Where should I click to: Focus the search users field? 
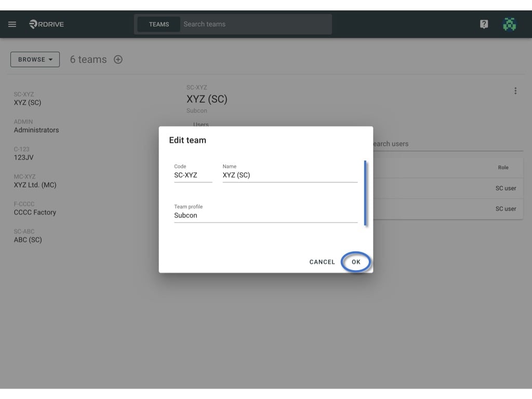click(448, 144)
